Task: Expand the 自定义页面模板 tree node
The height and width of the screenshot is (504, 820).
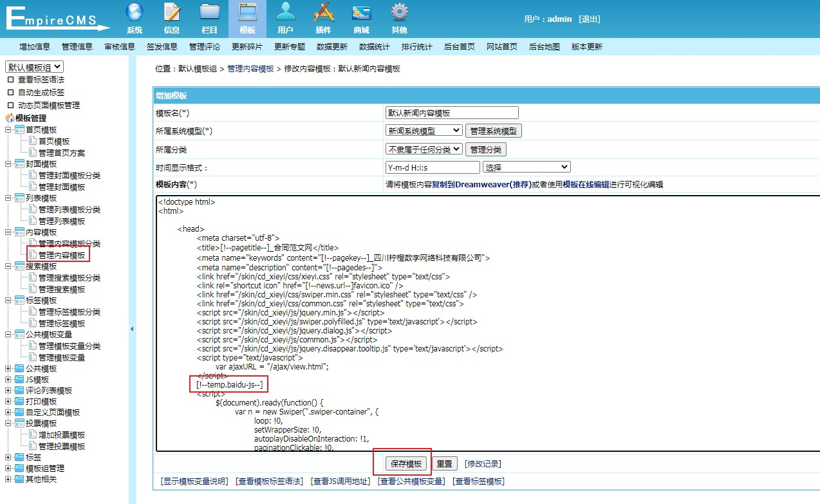Action: [8, 413]
